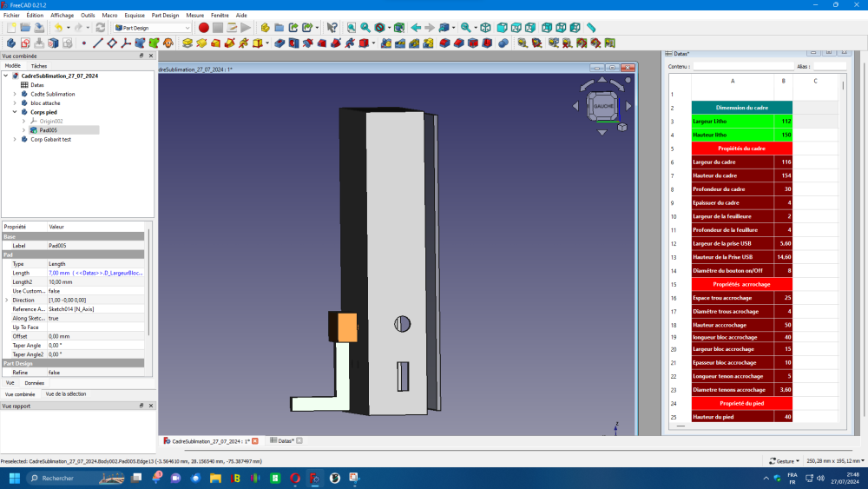Click the Polar pattern icon
Viewport: 868px width, 489px height.
(414, 43)
